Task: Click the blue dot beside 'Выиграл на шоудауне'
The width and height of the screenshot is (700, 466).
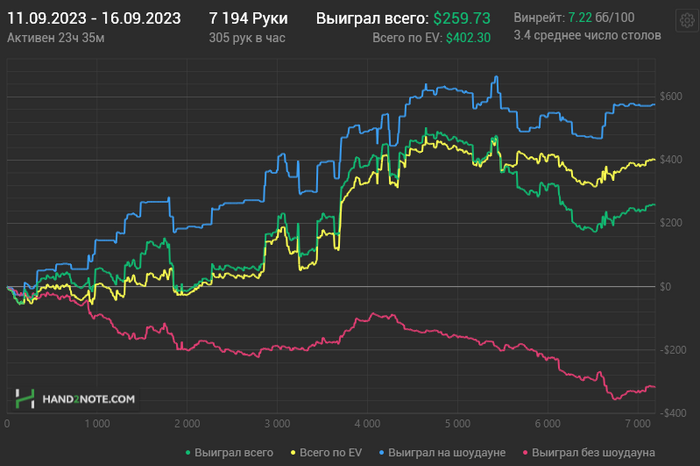Action: tap(381, 453)
